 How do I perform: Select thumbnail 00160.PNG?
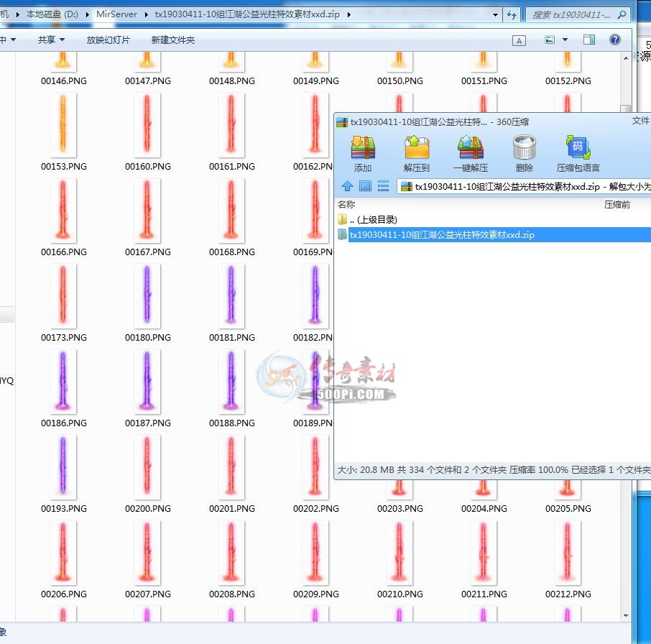click(147, 124)
